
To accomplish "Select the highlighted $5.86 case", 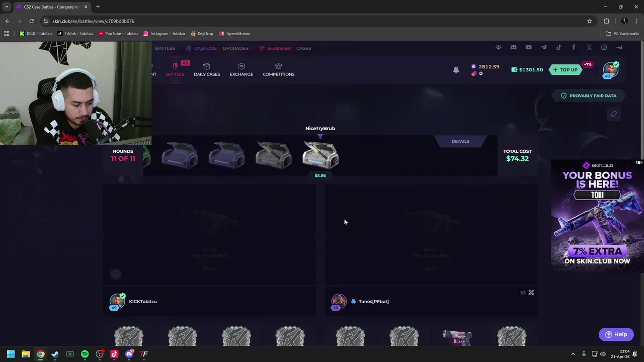I will pyautogui.click(x=320, y=155).
